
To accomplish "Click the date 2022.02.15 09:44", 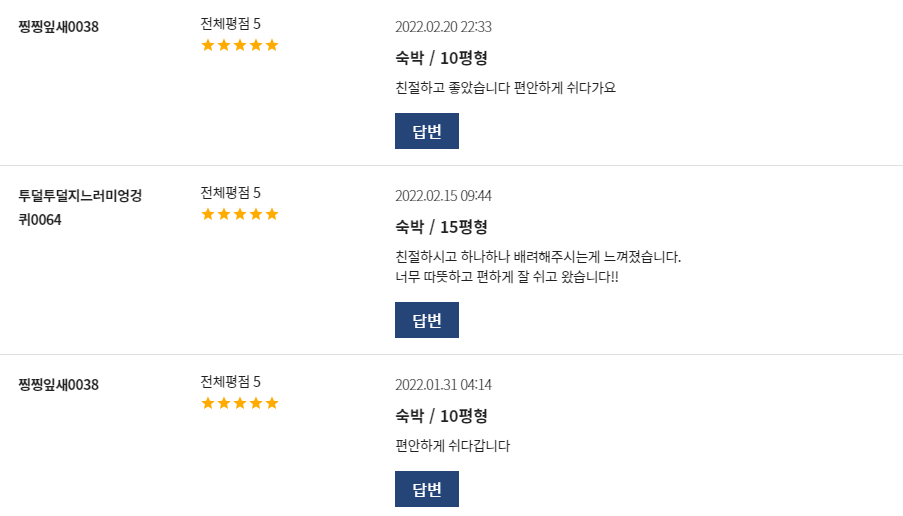I will 443,196.
